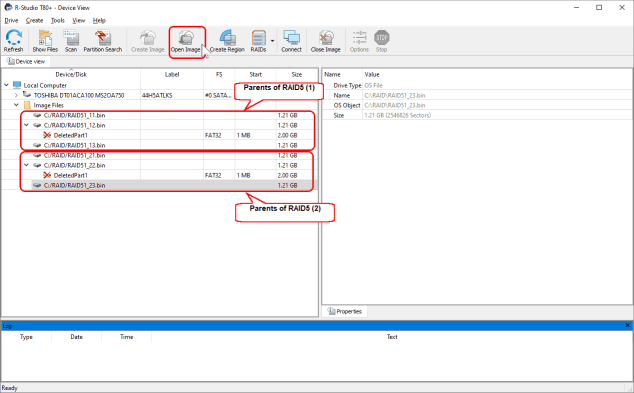Collapse the Local Computer tree node
This screenshot has width=634, height=393.
click(x=6, y=85)
